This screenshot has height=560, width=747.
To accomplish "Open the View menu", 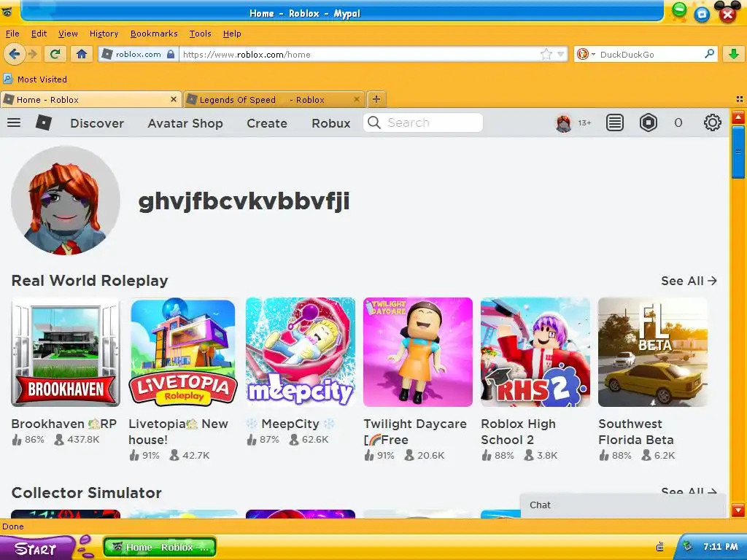I will pos(68,34).
